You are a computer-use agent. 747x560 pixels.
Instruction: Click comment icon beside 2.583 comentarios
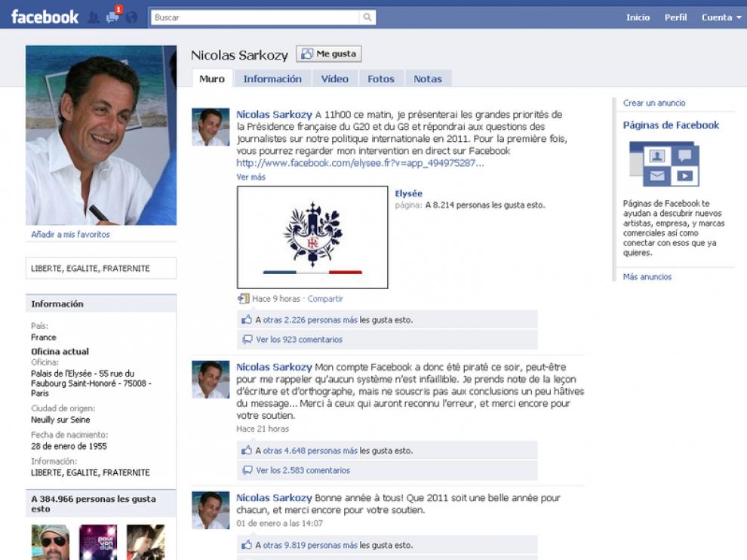247,470
